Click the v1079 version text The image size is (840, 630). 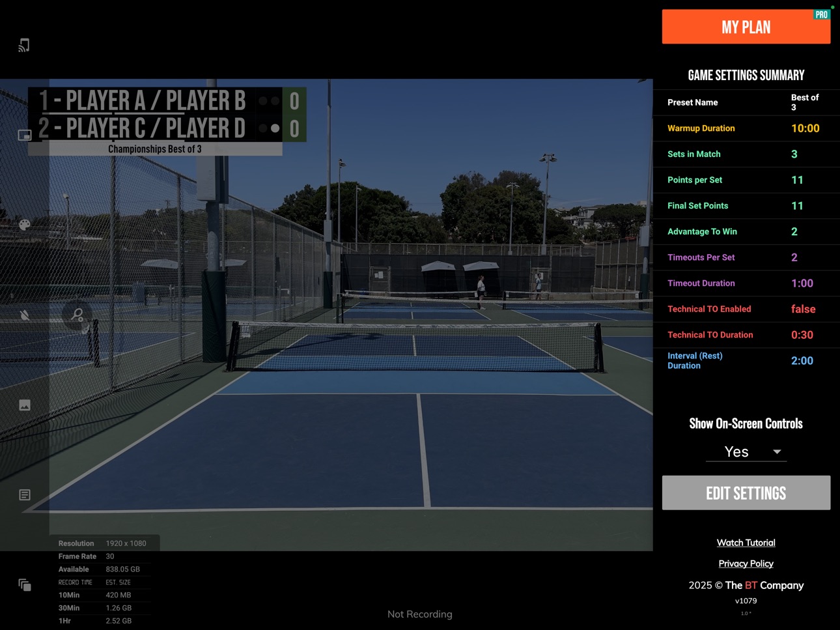coord(746,601)
